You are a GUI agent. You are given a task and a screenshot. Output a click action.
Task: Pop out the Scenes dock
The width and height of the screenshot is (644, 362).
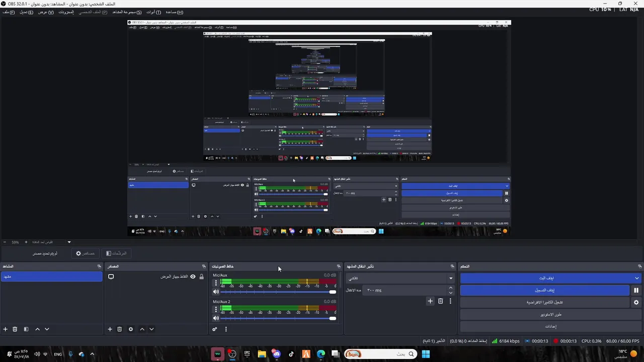click(99, 266)
